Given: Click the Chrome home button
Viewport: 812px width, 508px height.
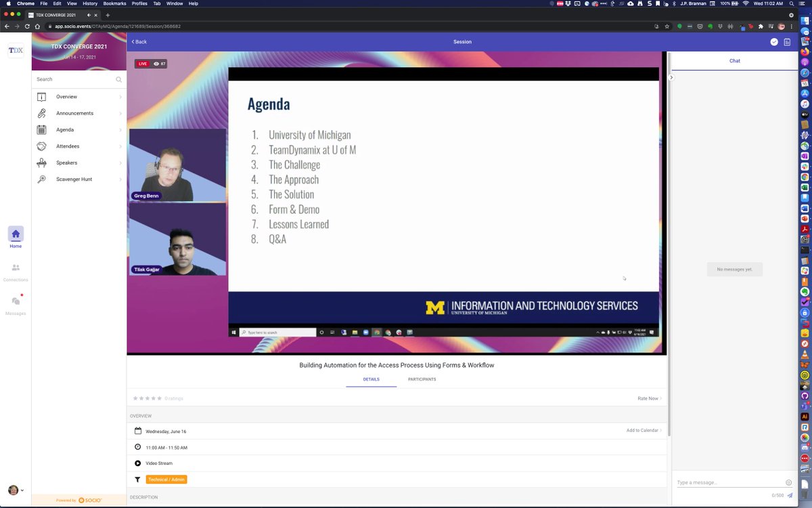Looking at the screenshot, I should click(x=39, y=26).
